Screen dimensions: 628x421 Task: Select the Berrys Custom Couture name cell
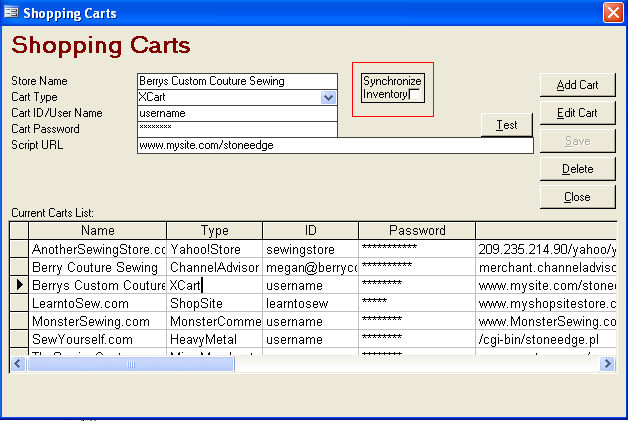coord(97,285)
